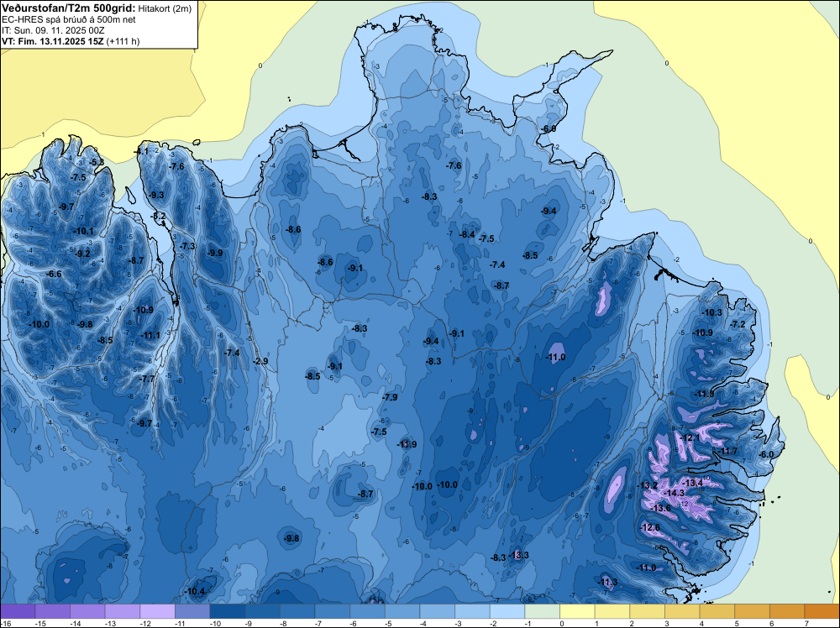Click the -8.2 temperature label
840x628 pixels.
[159, 216]
